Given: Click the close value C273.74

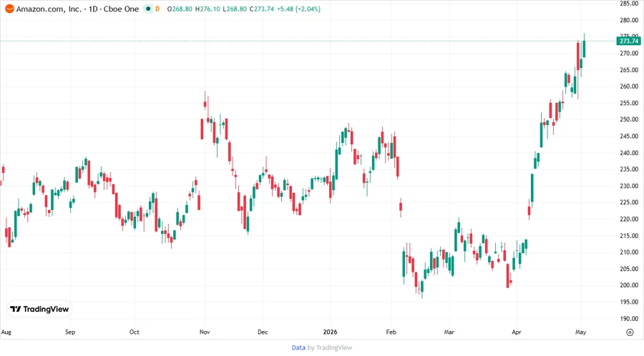Looking at the screenshot, I should (262, 9).
